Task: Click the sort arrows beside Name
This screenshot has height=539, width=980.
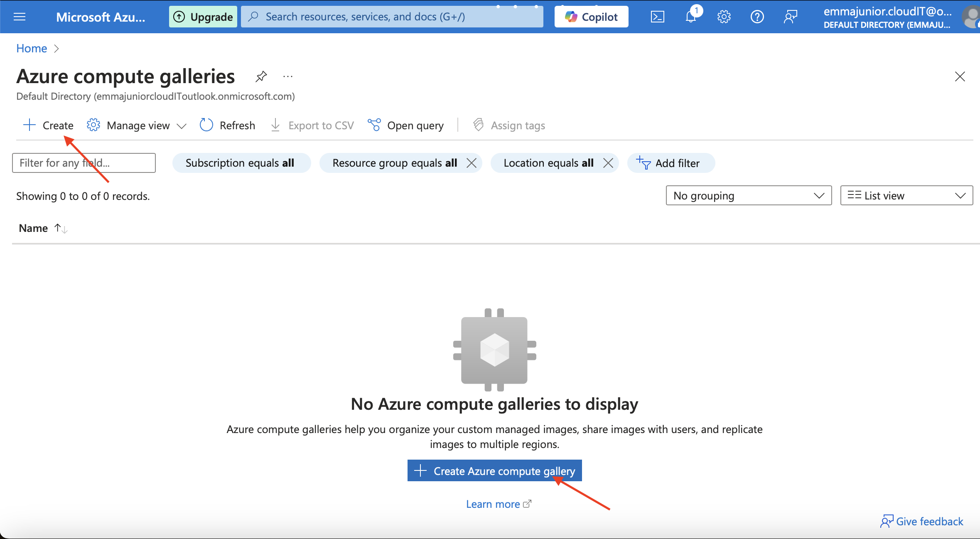Action: coord(61,228)
